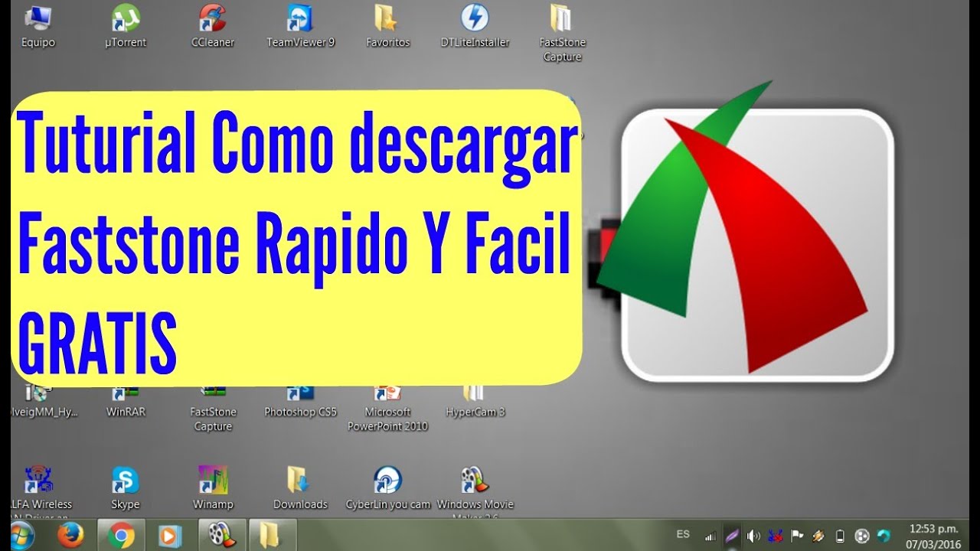Launch TeamViewer 9 shortcut
This screenshot has width=980, height=551.
[x=300, y=25]
